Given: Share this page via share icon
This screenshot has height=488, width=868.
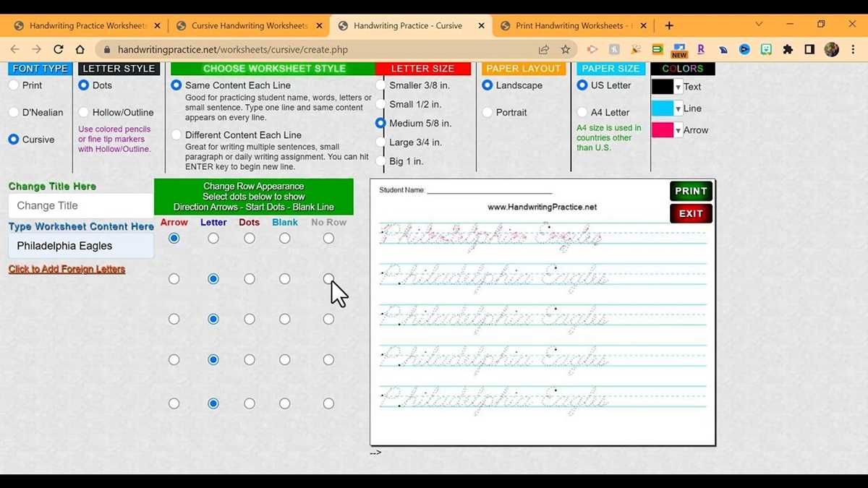Looking at the screenshot, I should pyautogui.click(x=544, y=50).
